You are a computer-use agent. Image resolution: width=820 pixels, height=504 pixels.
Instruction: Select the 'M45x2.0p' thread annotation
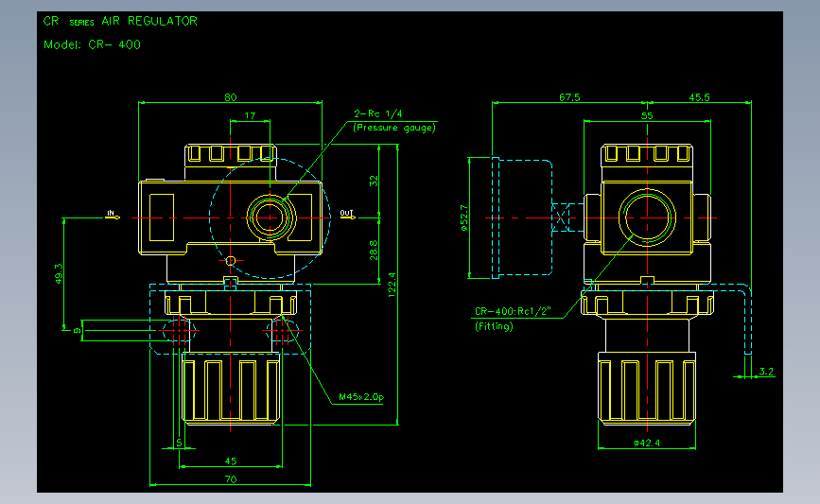coord(361,397)
